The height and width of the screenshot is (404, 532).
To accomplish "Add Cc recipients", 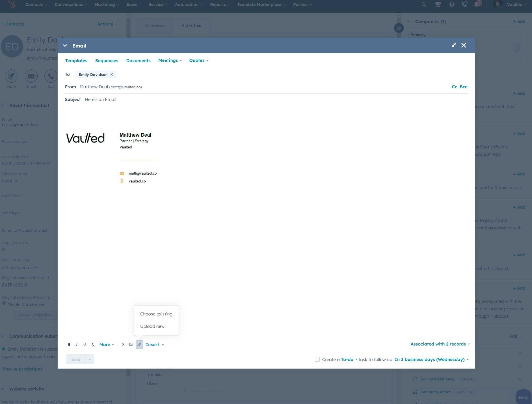I will [454, 87].
